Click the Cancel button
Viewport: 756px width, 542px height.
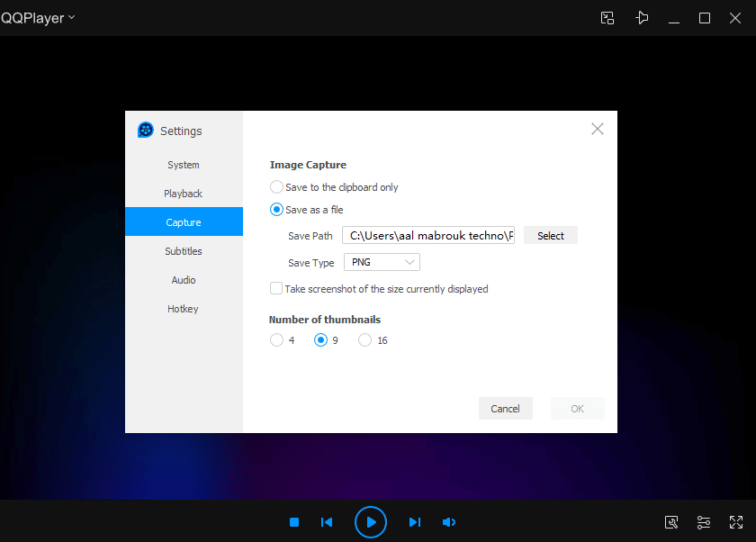pos(505,409)
